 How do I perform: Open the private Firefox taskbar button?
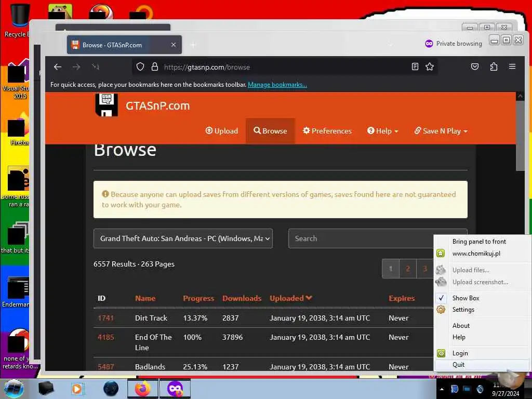point(175,389)
